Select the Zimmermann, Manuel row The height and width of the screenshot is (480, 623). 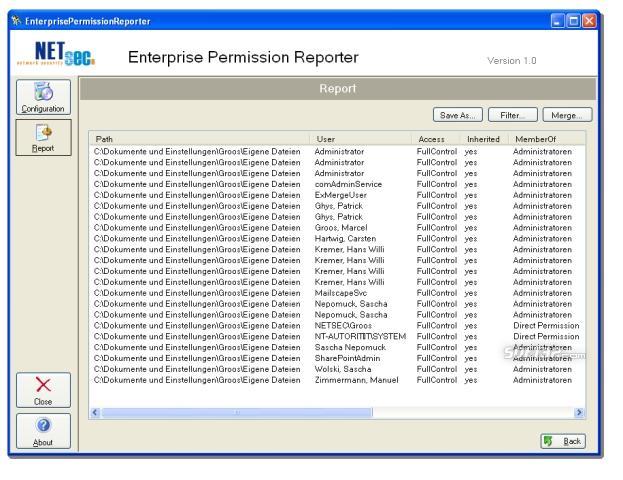(337, 380)
